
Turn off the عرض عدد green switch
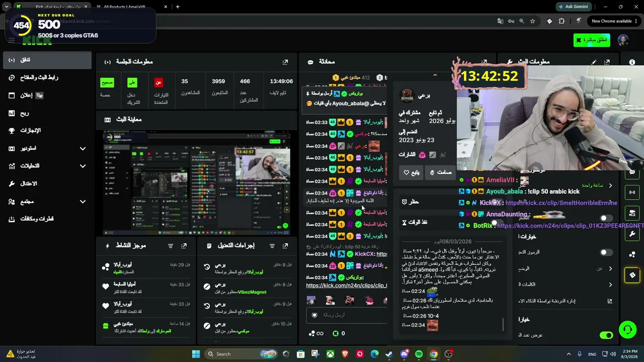click(606, 335)
